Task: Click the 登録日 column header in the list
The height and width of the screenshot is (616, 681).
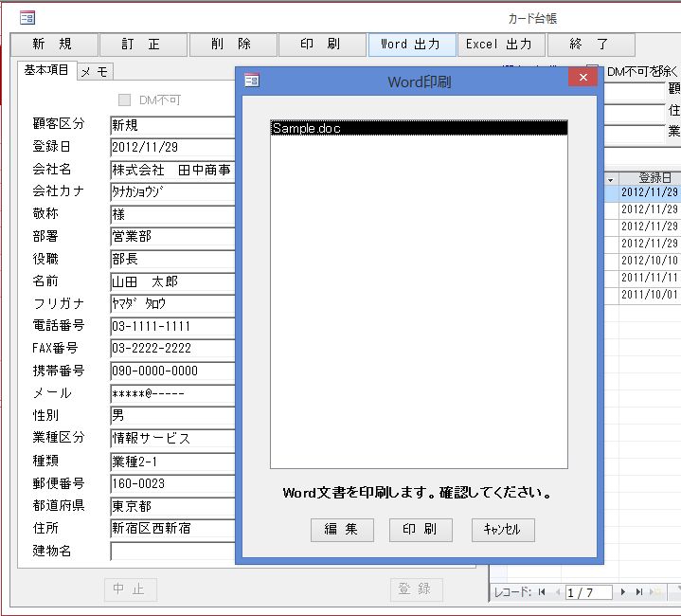Action: pos(650,177)
